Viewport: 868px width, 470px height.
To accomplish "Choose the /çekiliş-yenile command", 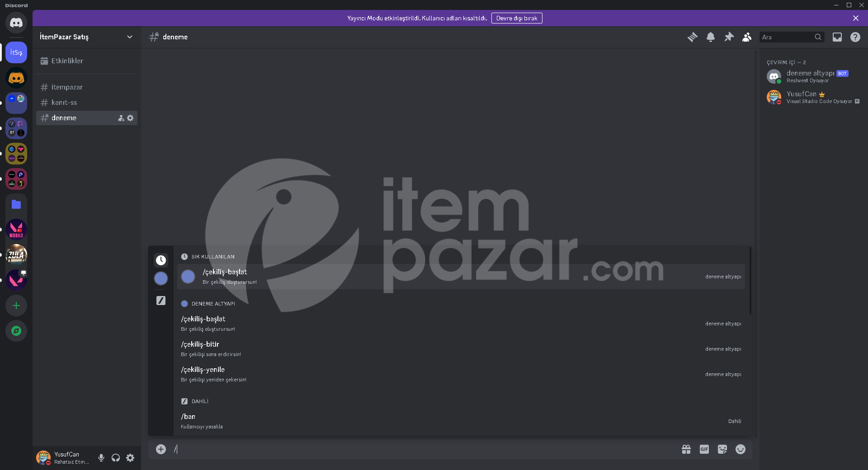I will (461, 374).
